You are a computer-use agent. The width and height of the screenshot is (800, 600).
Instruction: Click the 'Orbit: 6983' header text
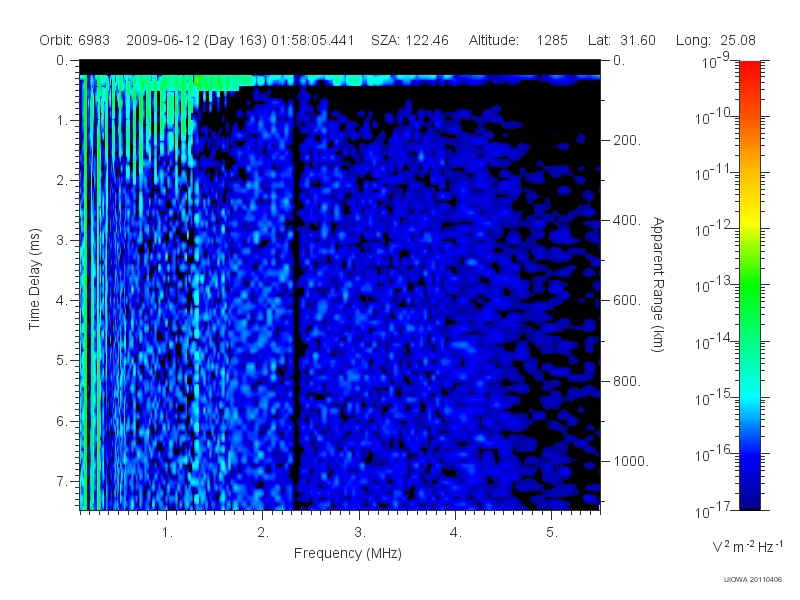tap(74, 40)
